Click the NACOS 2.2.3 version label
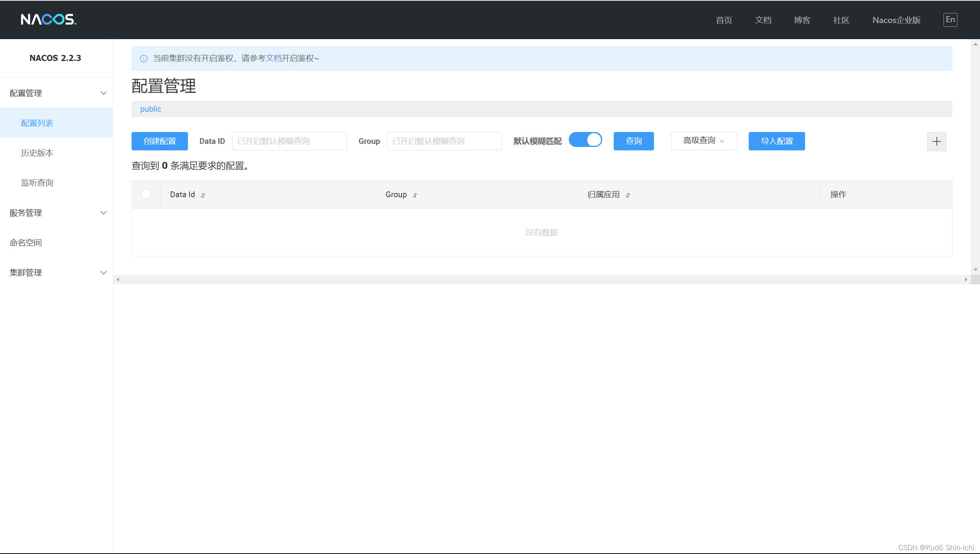Image resolution: width=980 pixels, height=554 pixels. [55, 58]
